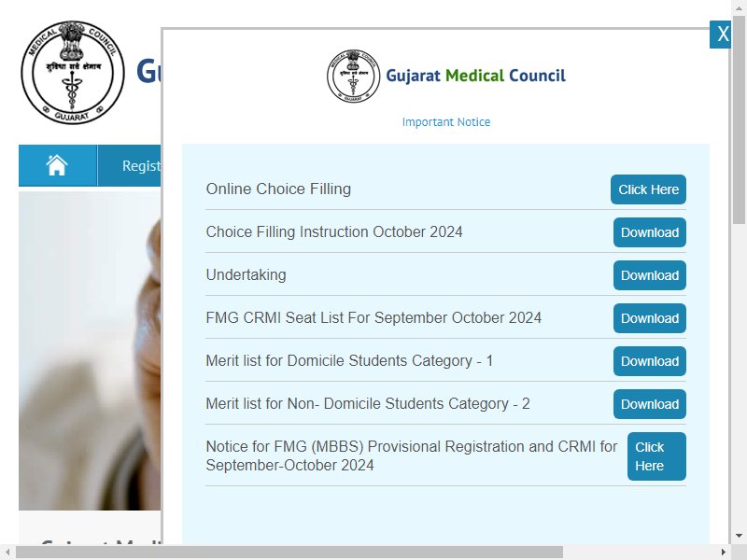The width and height of the screenshot is (747, 560).
Task: Click the banner photo behind the popup
Action: click(90, 351)
